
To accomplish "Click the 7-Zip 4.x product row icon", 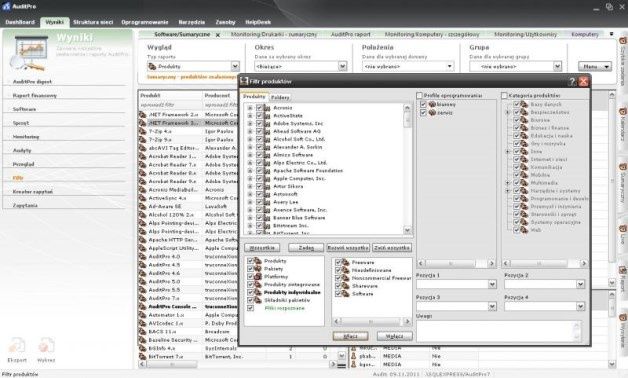I will tap(143, 131).
